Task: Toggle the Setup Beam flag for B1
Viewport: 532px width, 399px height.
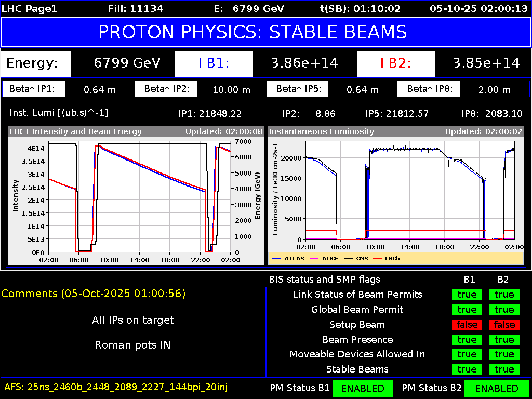Action: (467, 325)
